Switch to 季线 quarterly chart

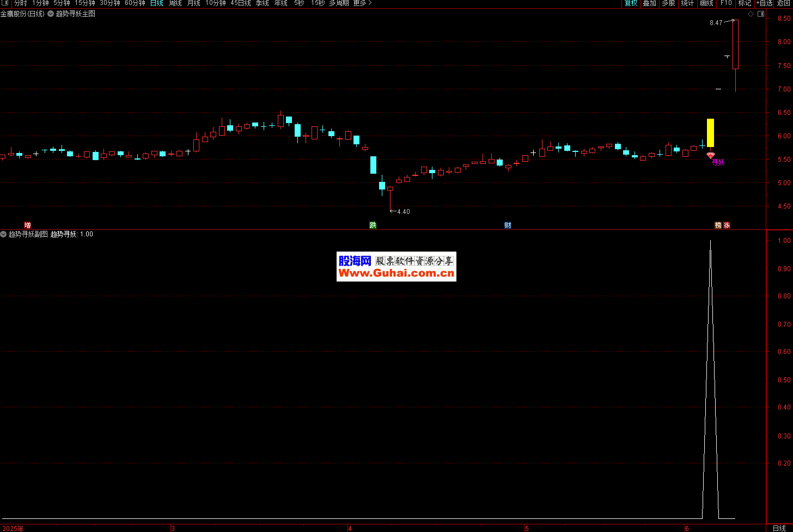(x=263, y=3)
